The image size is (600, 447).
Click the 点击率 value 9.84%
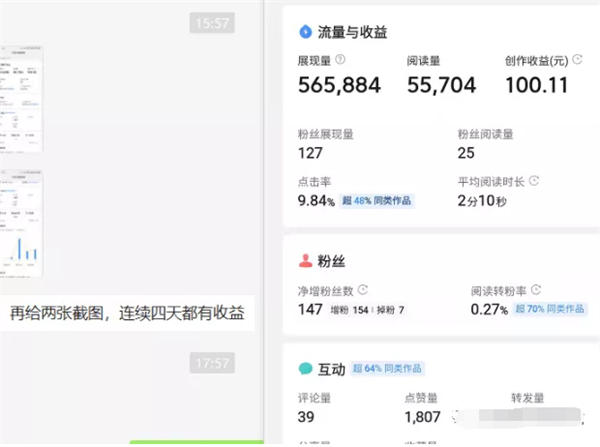(x=316, y=201)
